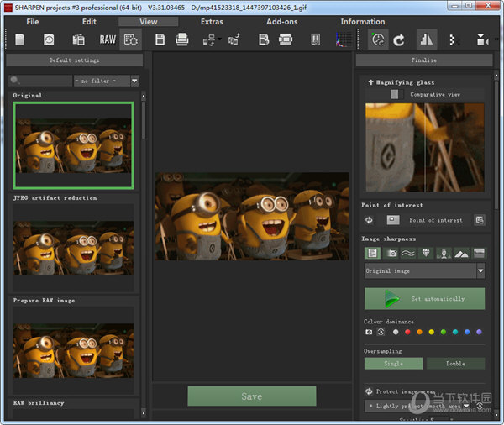Open the Add-ons menu
The width and height of the screenshot is (504, 425).
282,22
